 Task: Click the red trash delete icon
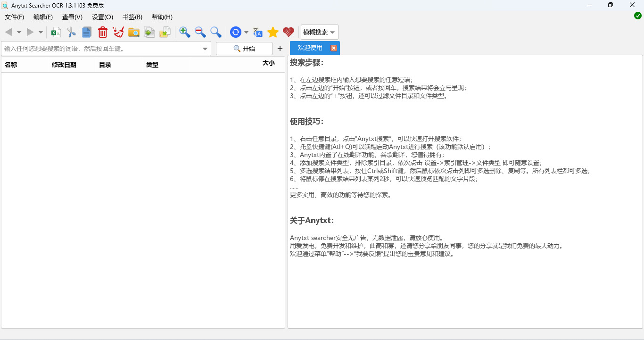(x=103, y=32)
